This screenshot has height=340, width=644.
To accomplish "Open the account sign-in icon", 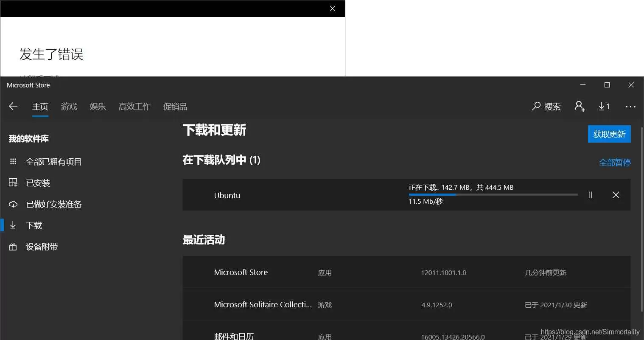I will point(580,107).
